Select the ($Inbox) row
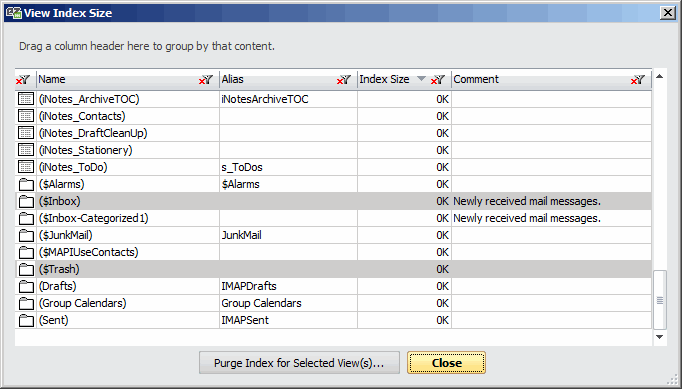The image size is (682, 389). click(x=333, y=201)
